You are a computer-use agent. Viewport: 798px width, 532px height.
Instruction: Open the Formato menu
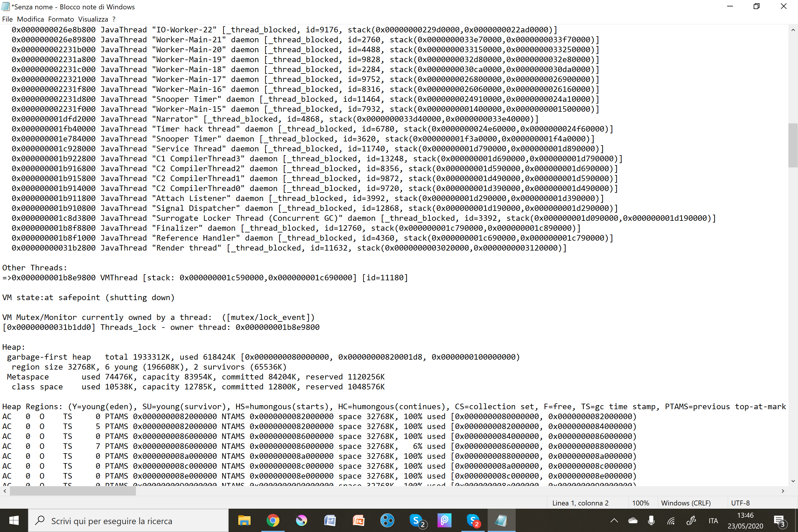tap(61, 19)
